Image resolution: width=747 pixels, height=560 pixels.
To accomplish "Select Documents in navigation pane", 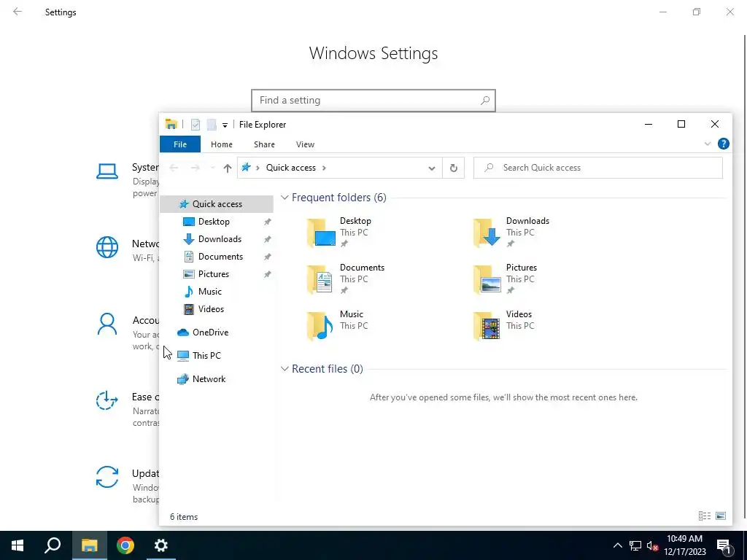I will (220, 257).
